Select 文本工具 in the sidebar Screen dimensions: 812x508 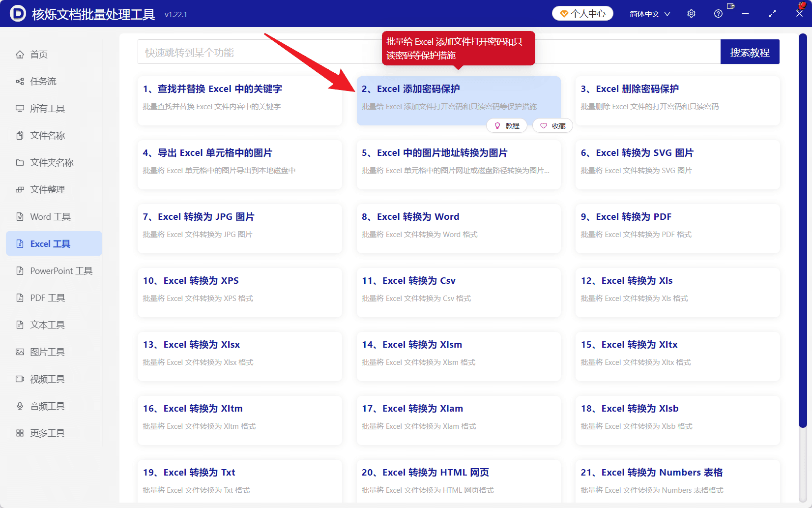[x=54, y=325]
